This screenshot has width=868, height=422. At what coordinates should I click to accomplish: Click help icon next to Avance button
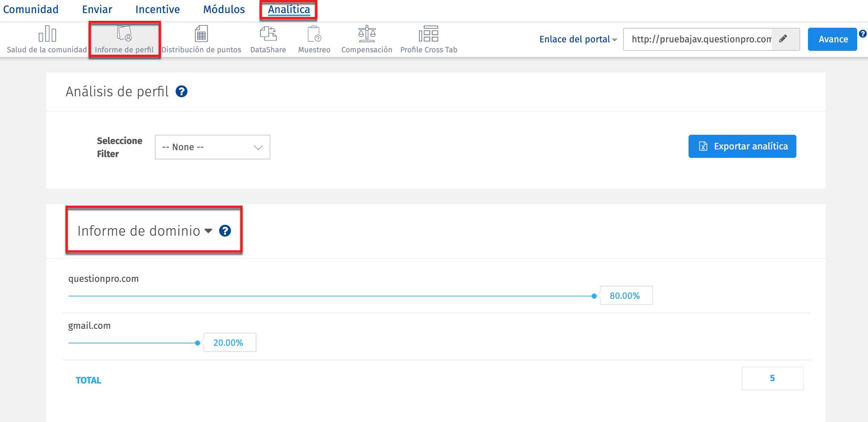click(863, 33)
